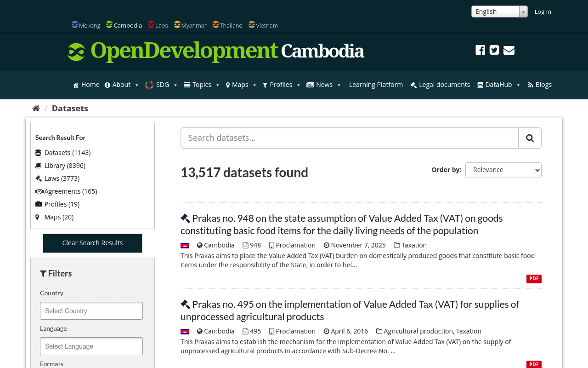Expand the About menu arrow
The height and width of the screenshot is (368, 588).
point(137,85)
